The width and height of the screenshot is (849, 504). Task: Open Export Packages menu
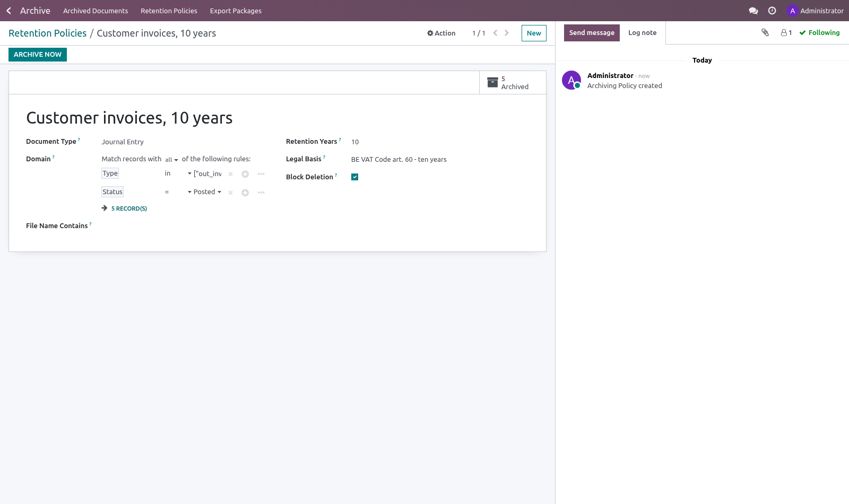coord(236,11)
